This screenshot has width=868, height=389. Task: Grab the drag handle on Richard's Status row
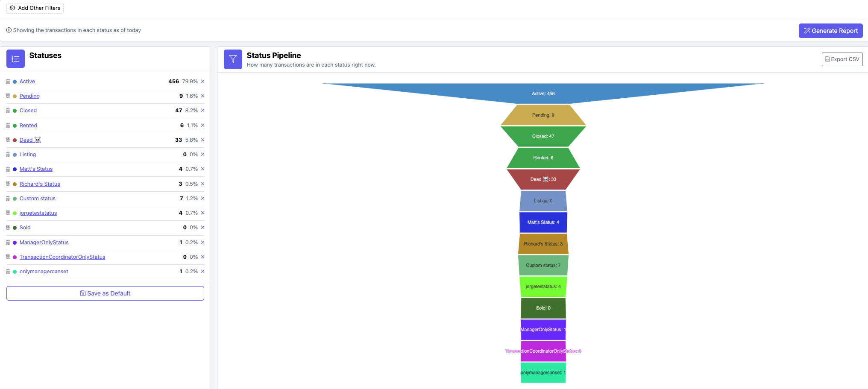[x=8, y=184]
